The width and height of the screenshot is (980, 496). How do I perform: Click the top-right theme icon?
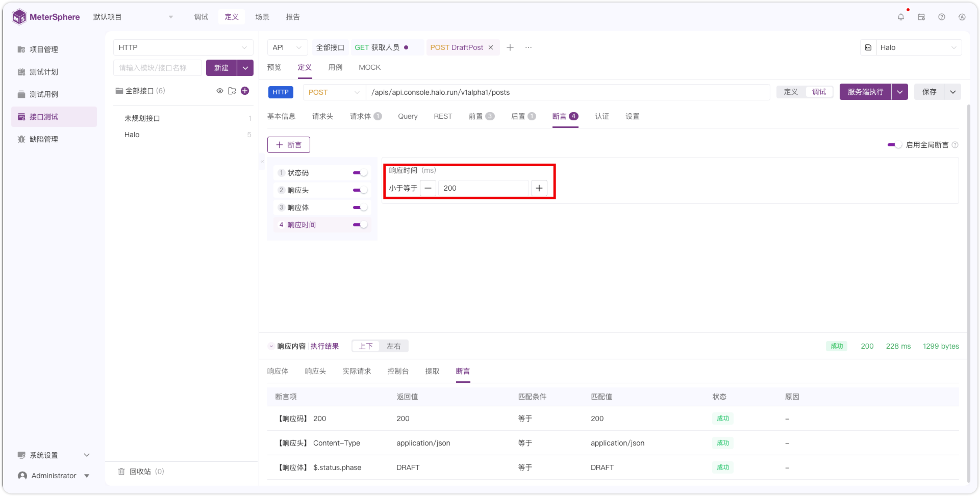pos(962,17)
